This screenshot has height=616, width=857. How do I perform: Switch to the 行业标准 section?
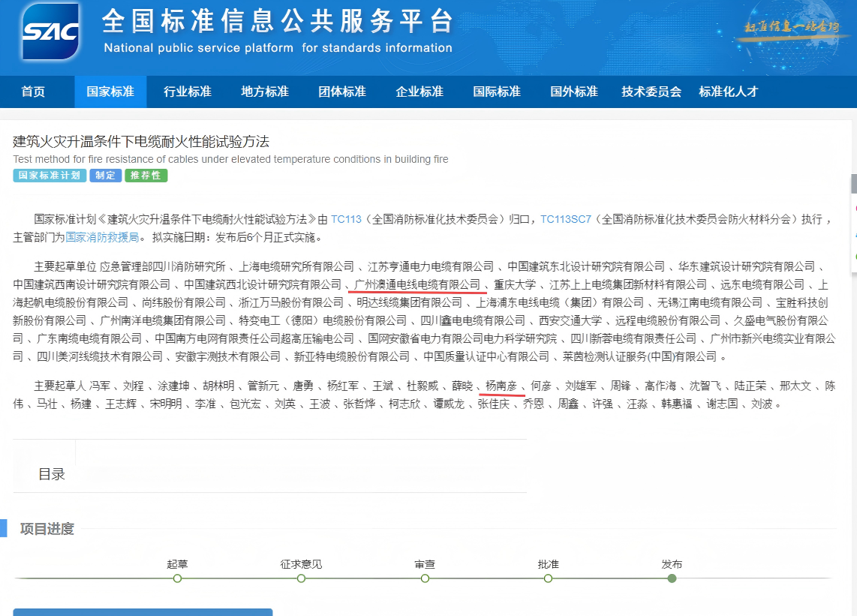pos(188,92)
